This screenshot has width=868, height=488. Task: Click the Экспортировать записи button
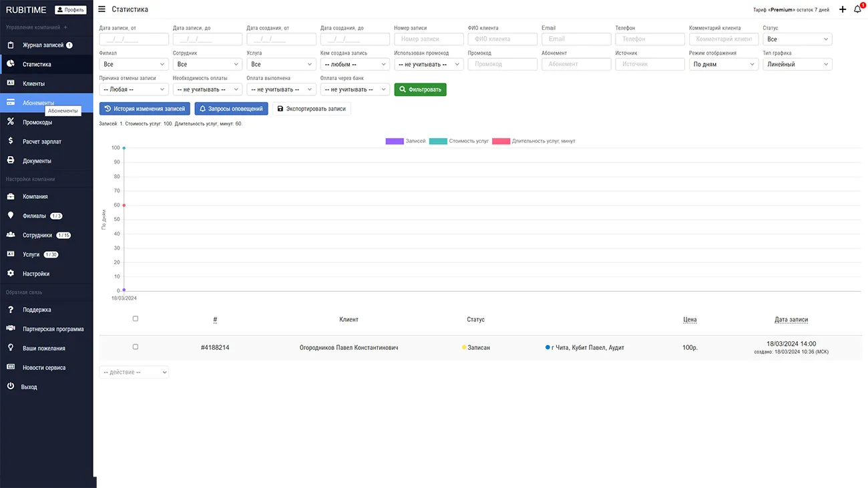[311, 109]
